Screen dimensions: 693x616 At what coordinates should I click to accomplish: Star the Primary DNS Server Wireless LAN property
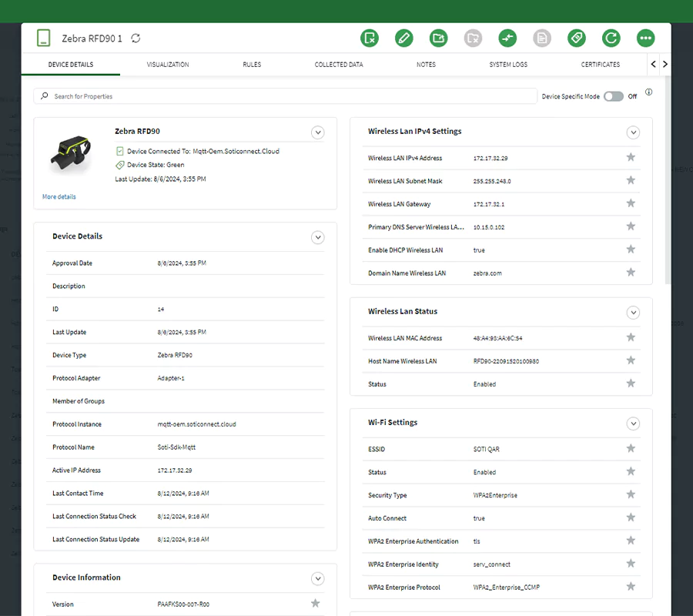tap(631, 226)
